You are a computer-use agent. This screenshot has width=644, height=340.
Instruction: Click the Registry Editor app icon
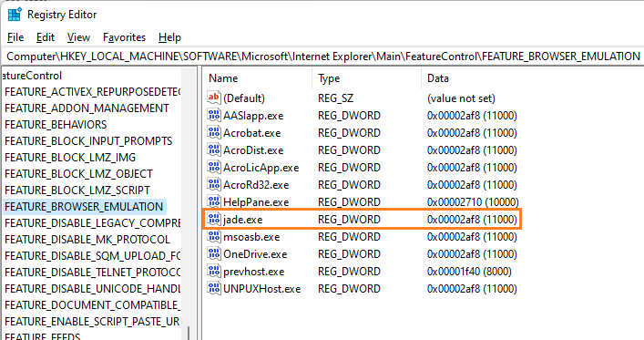point(15,15)
